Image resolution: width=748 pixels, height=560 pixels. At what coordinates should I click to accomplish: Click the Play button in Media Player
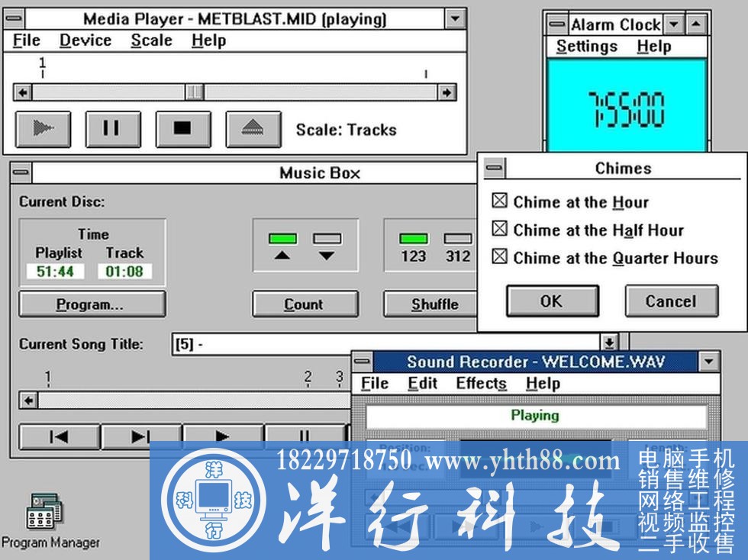pos(43,129)
